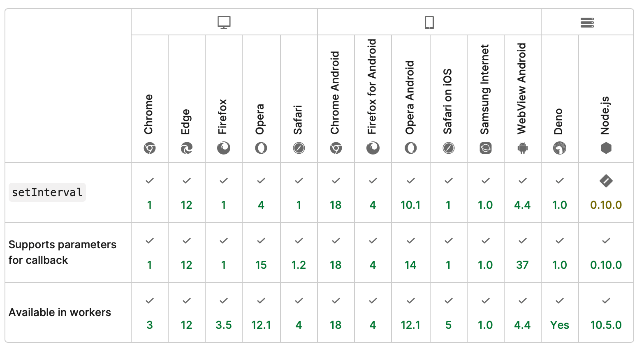This screenshot has width=644, height=351.
Task: Click the setInterval feature code label
Action: point(47,192)
